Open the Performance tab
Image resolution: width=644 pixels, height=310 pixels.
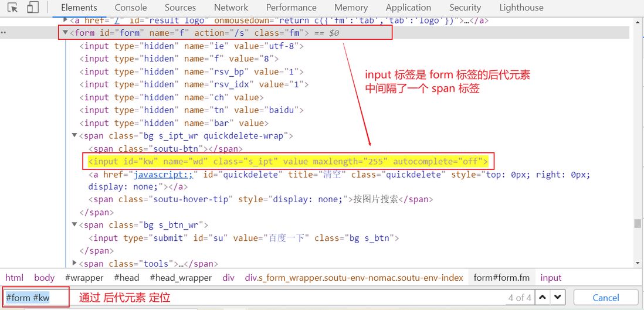[291, 8]
